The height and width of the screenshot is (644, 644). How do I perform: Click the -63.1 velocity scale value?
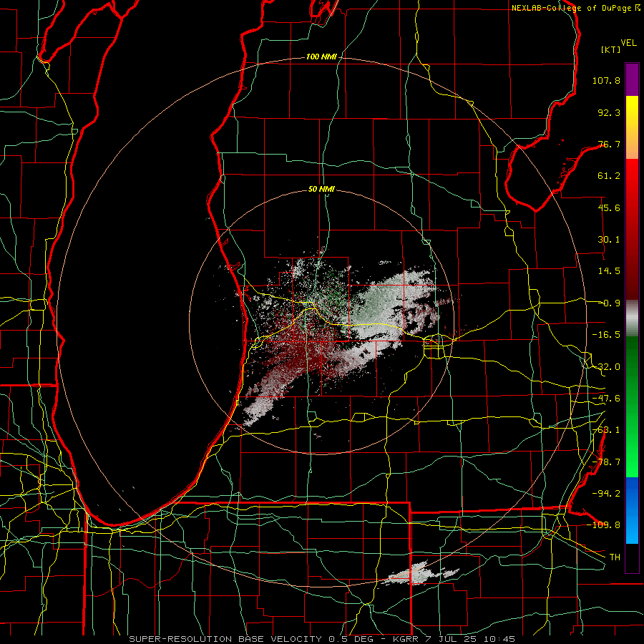606,430
